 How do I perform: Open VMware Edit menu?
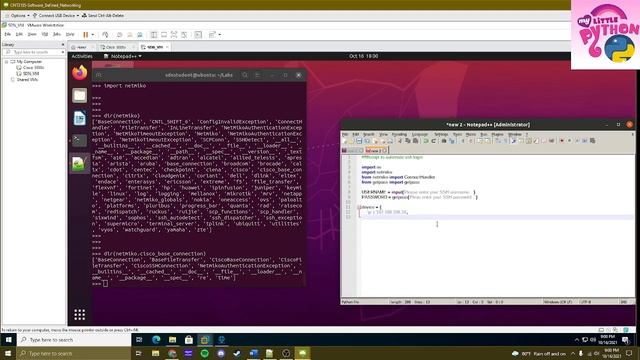[x=19, y=34]
